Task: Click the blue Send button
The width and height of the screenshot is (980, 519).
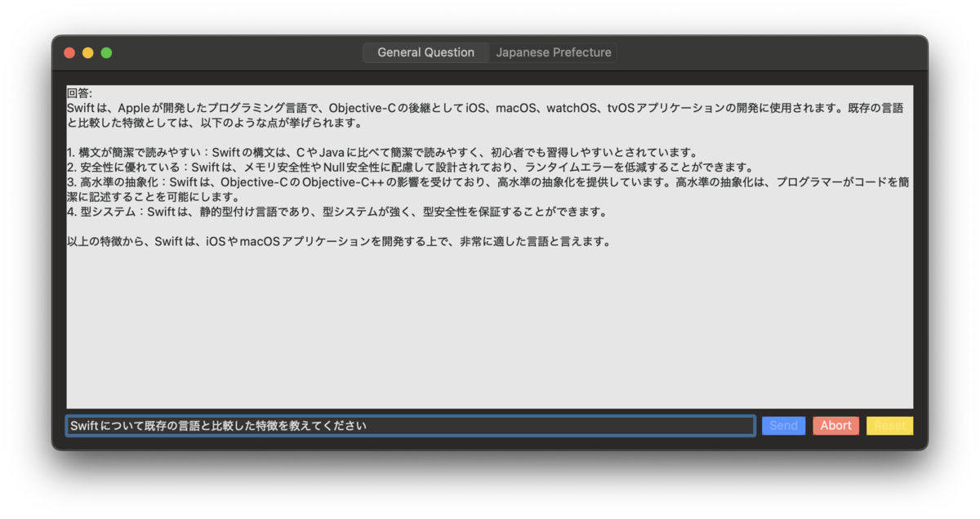Action: (x=783, y=426)
